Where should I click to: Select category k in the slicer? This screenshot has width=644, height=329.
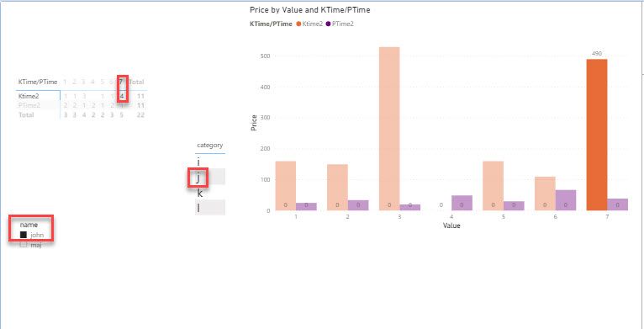[x=210, y=193]
